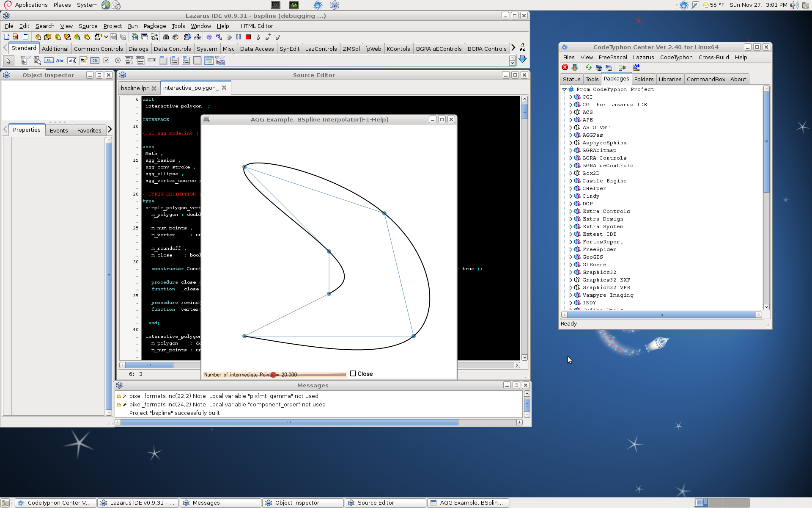Toggle the Close checkbox in AGG window
The width and height of the screenshot is (812, 508).
[353, 374]
